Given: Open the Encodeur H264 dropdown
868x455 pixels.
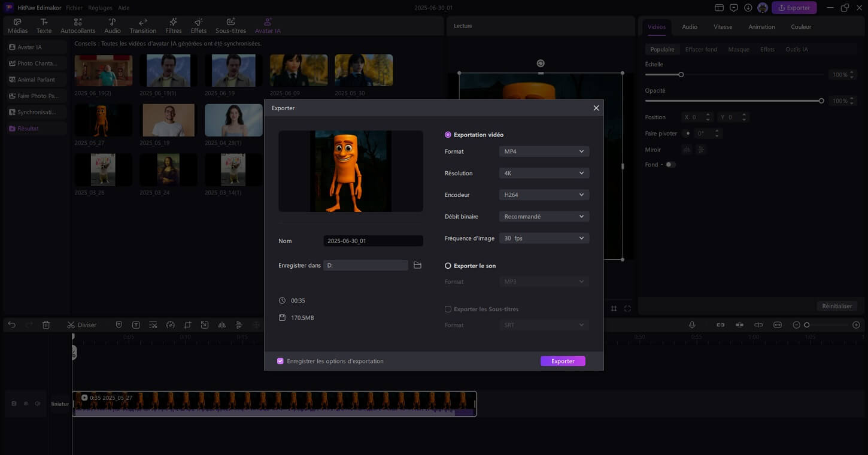Looking at the screenshot, I should click(x=544, y=195).
